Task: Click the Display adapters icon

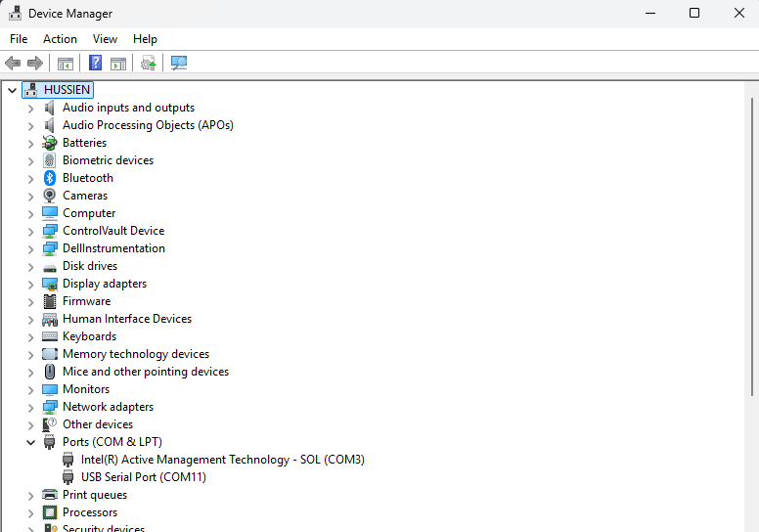Action: [x=49, y=284]
